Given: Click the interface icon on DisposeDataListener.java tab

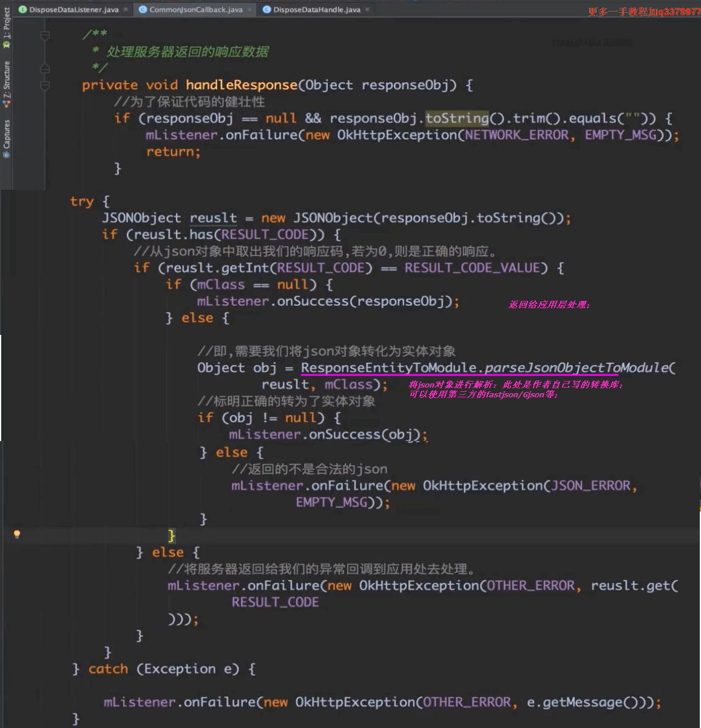Looking at the screenshot, I should click(x=22, y=10).
